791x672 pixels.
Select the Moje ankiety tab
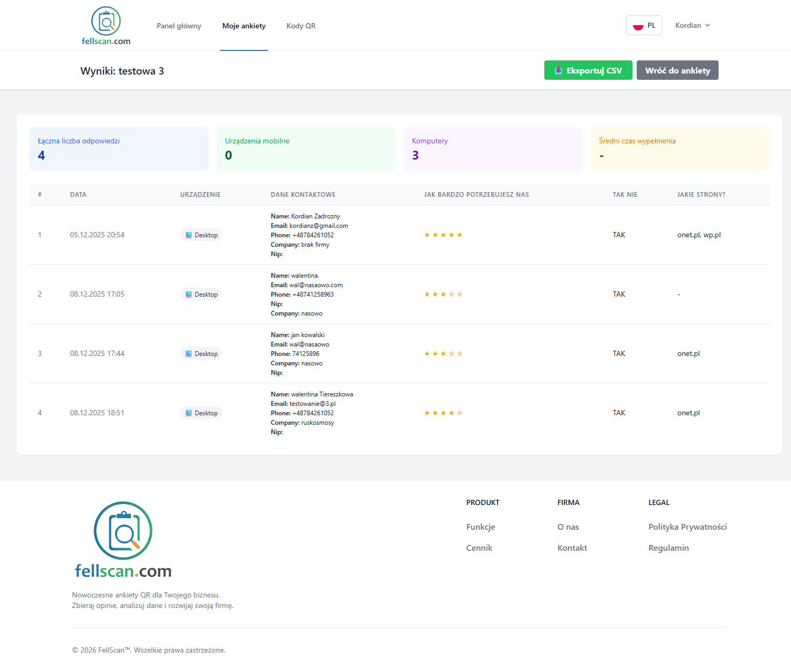tap(244, 26)
